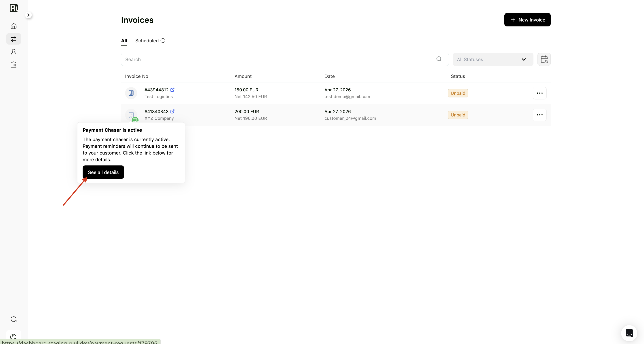
Task: Open external link icon for #43944812
Action: pyautogui.click(x=173, y=90)
